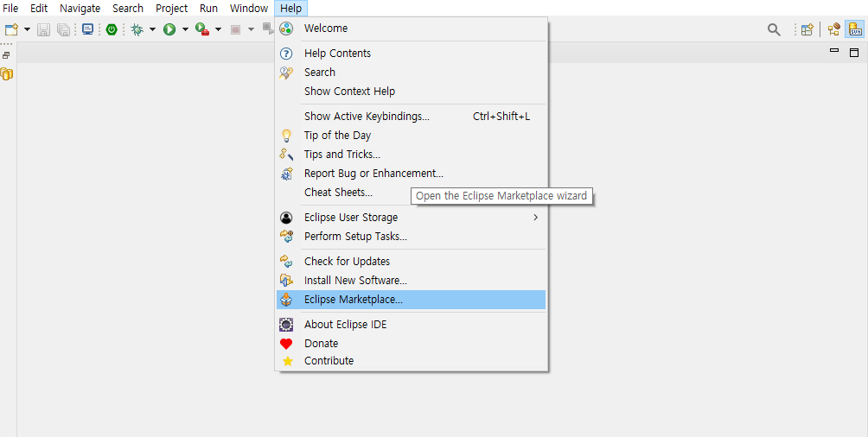The width and height of the screenshot is (868, 437).
Task: Click the toolbar search magnifier icon
Action: click(774, 29)
